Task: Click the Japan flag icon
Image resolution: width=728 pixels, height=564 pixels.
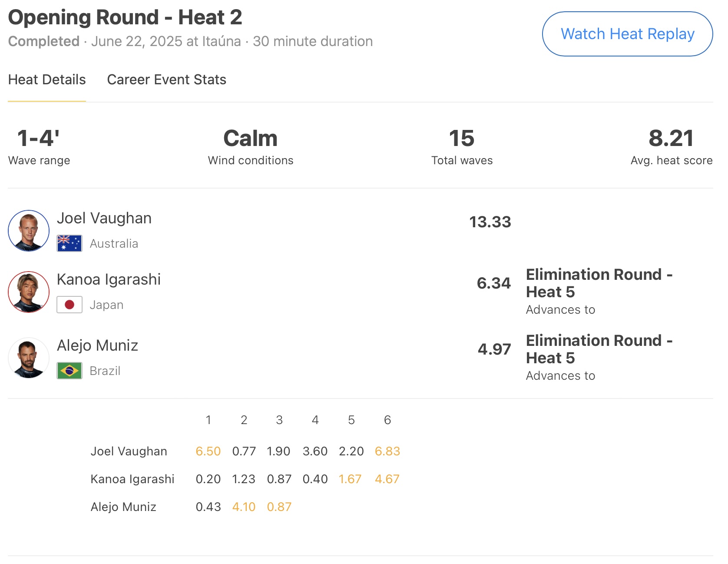Action: pos(69,305)
